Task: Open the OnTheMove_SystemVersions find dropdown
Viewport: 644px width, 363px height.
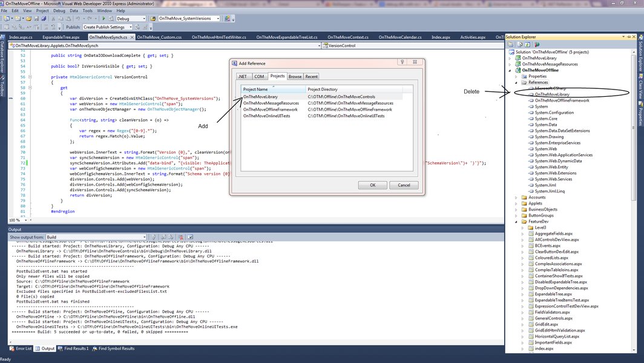Action: (218, 19)
